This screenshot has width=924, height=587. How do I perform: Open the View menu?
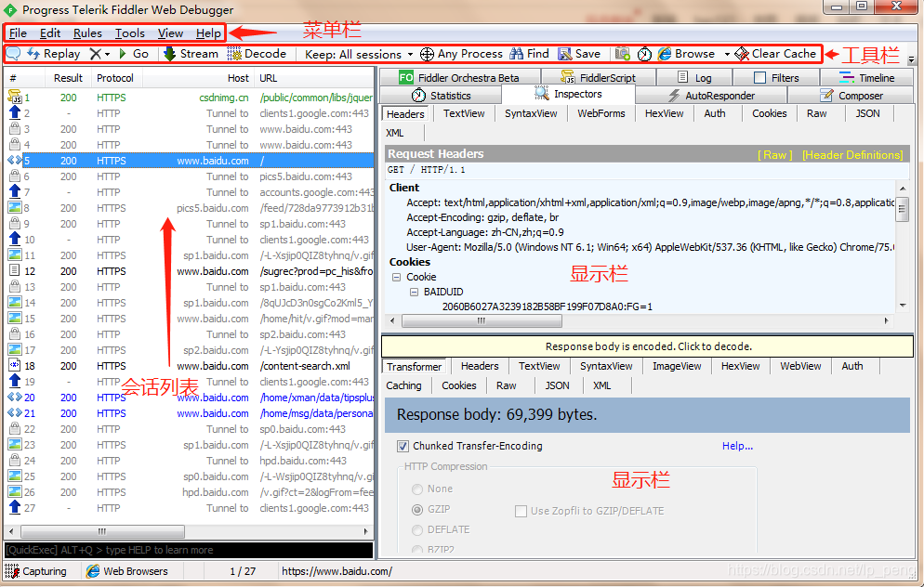170,33
